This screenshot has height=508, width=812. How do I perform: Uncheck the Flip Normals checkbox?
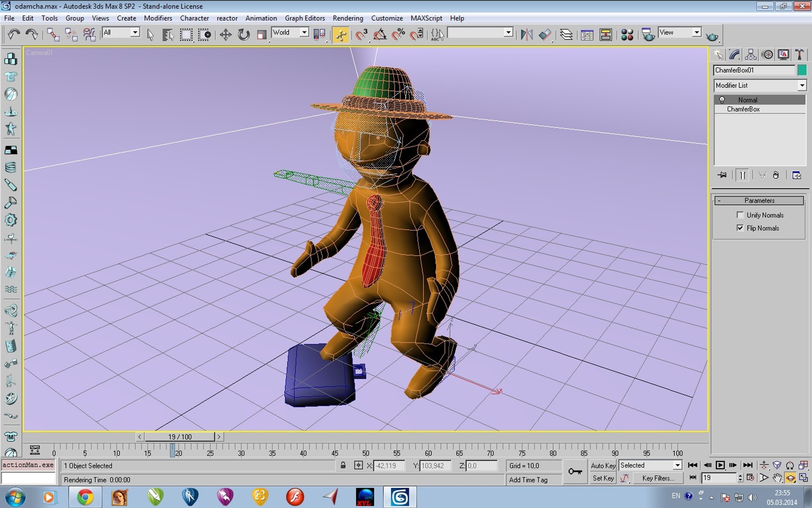pyautogui.click(x=740, y=228)
